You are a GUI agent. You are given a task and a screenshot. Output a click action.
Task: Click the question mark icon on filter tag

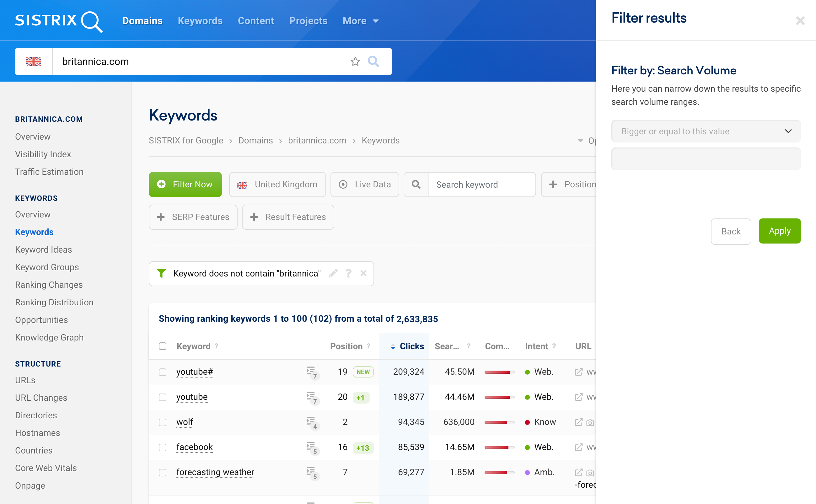pos(348,273)
